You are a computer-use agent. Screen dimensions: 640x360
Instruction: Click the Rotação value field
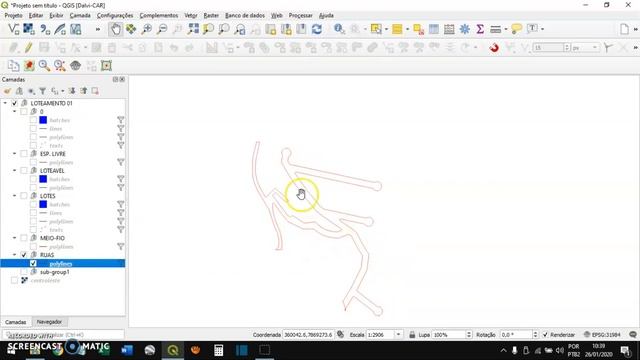coord(516,335)
